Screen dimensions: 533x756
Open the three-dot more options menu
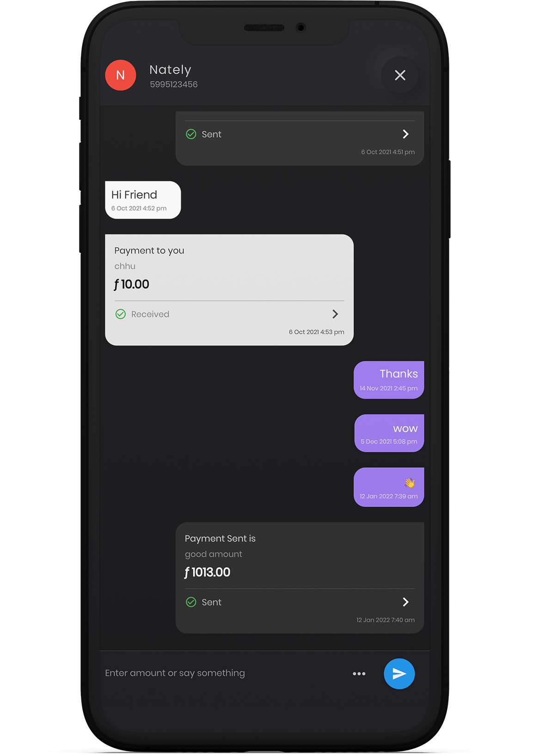pyautogui.click(x=359, y=674)
